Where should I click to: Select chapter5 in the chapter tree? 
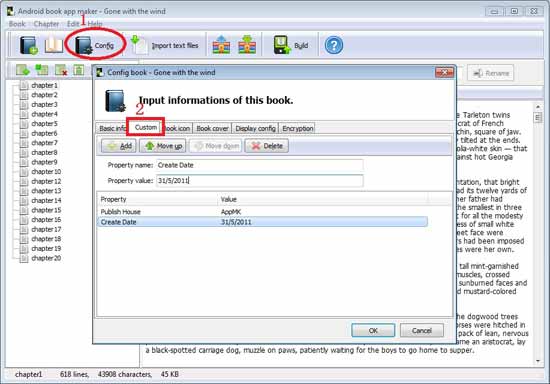click(44, 124)
